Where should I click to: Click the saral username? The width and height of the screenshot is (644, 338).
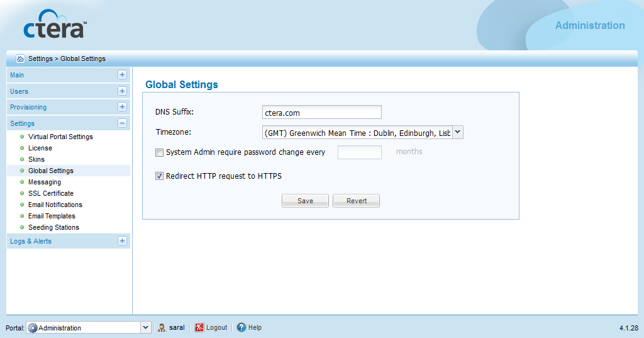[177, 327]
